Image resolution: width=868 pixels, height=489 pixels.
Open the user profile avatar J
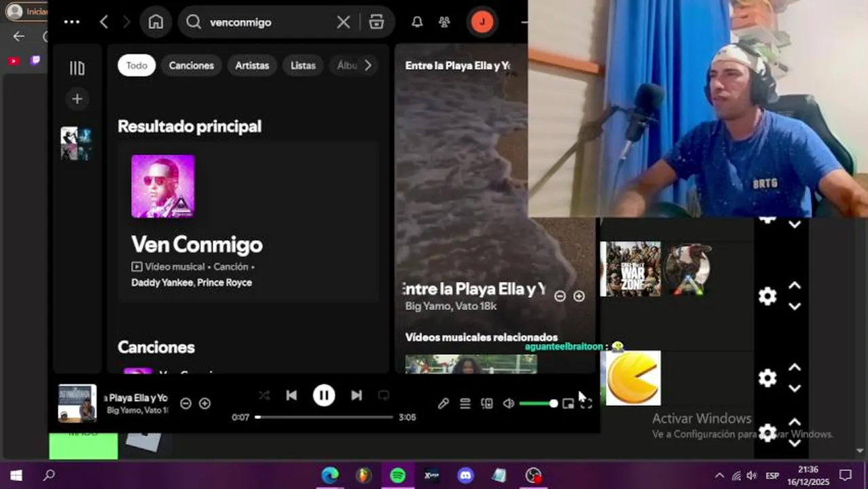point(482,22)
